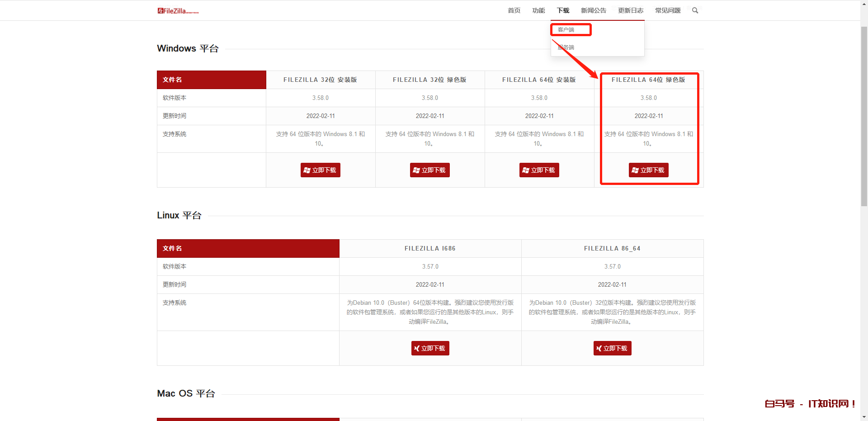Click 软件版本 row label in Windows table

[x=175, y=98]
